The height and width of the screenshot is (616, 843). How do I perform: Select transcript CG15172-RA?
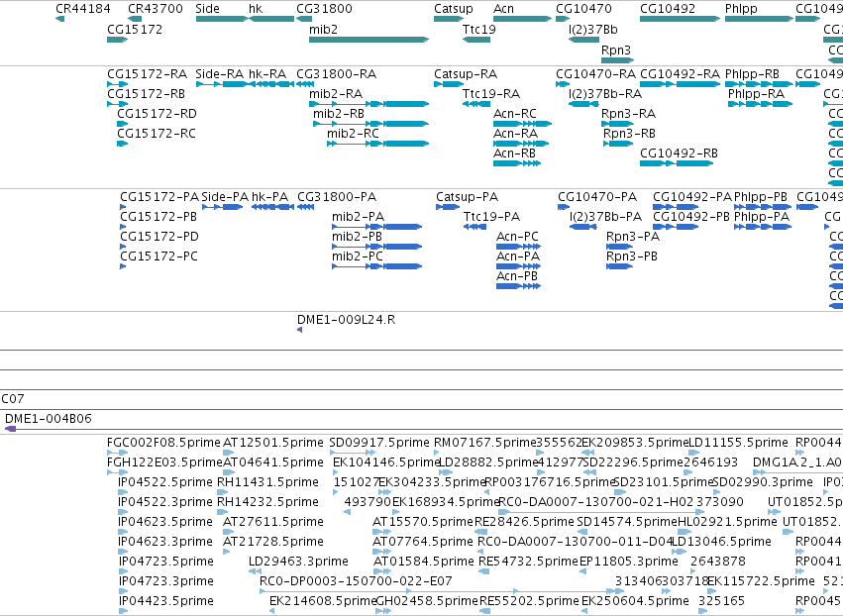click(148, 73)
